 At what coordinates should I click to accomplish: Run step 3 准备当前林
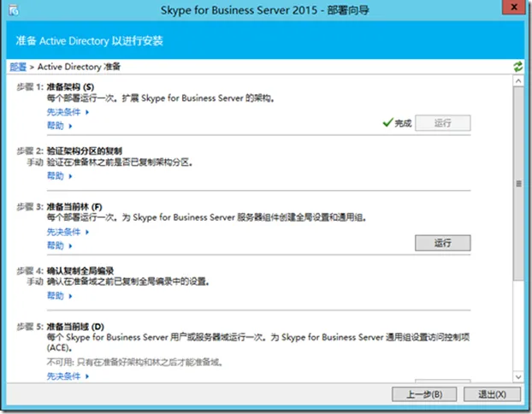(x=443, y=243)
